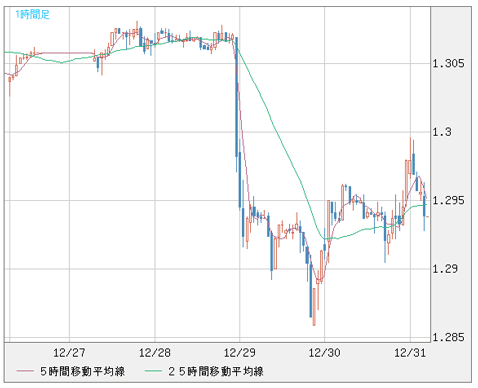Click the 12/30 date axis label

(324, 353)
